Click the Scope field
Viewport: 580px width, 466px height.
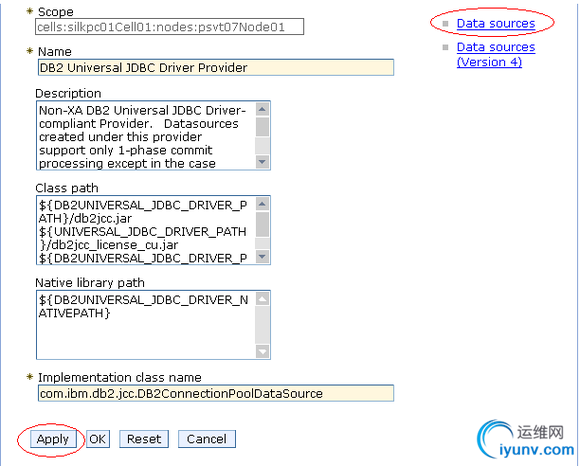point(169,27)
